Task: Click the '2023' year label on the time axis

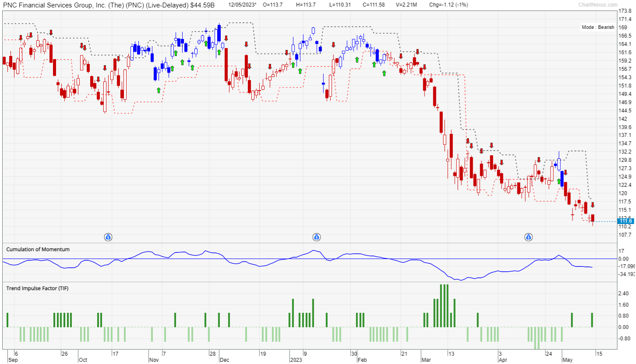Action: tap(296, 360)
